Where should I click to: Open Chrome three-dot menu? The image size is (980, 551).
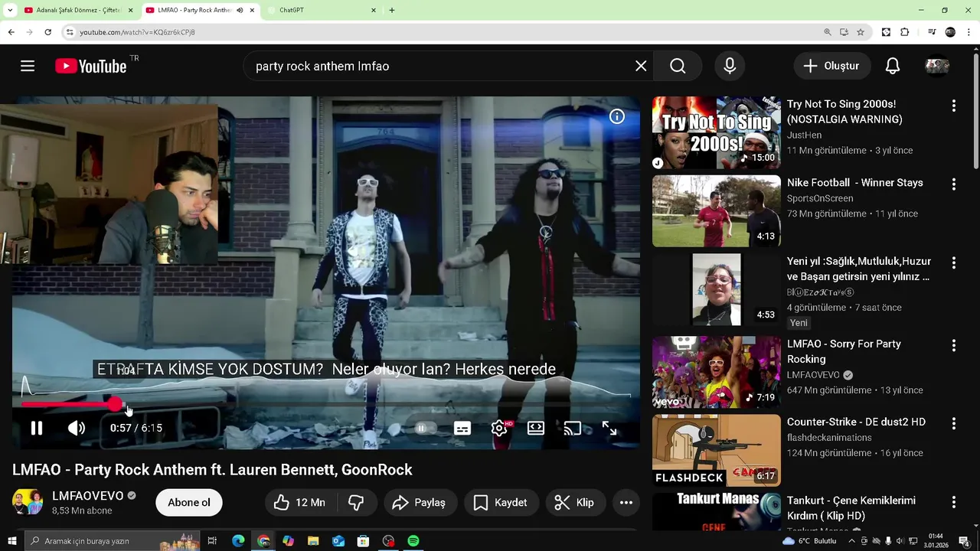point(969,32)
